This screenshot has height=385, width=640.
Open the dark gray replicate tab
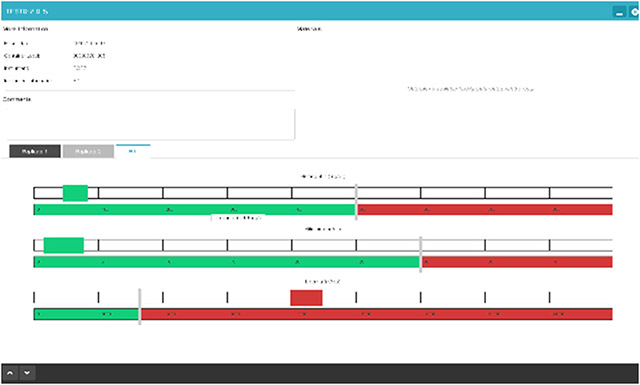point(35,151)
